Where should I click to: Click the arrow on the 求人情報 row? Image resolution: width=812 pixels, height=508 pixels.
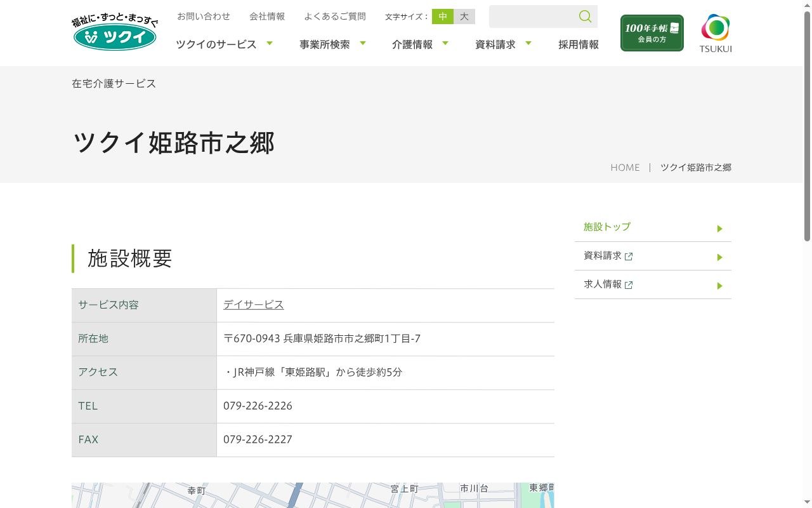coord(720,286)
